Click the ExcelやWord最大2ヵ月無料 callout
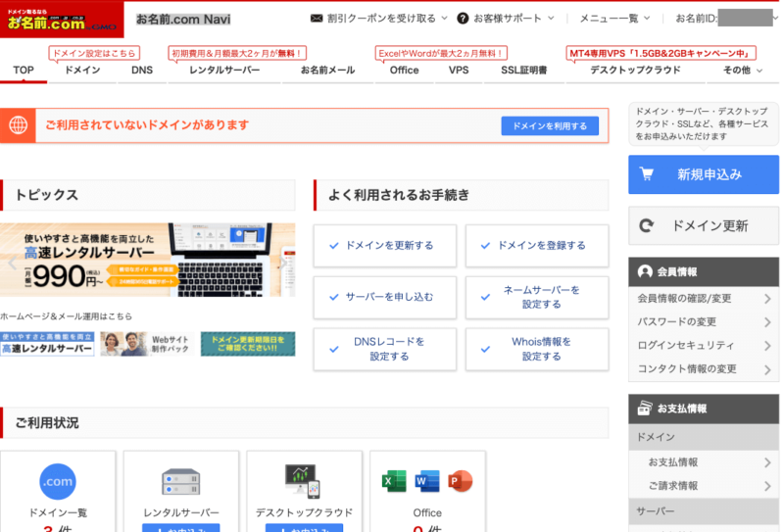Image resolution: width=784 pixels, height=532 pixels. [441, 53]
